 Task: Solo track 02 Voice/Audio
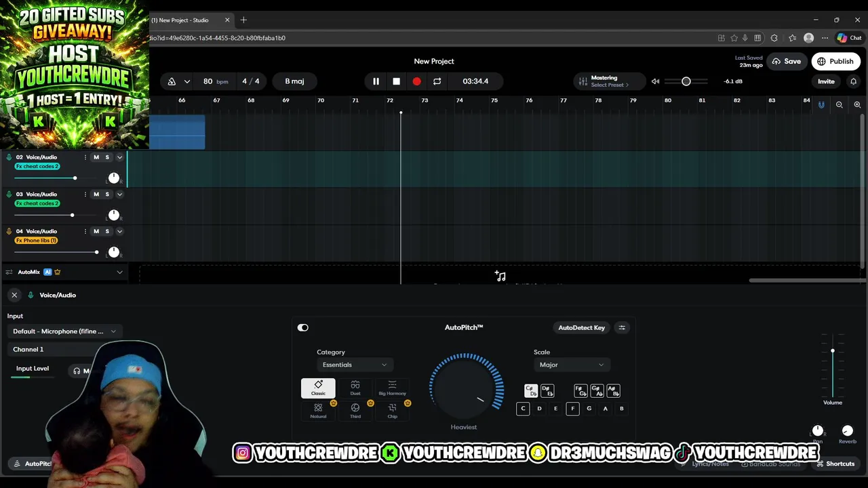click(106, 157)
